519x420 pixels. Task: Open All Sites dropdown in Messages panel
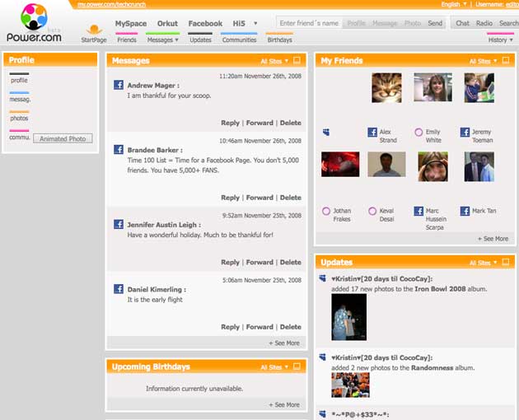point(275,61)
